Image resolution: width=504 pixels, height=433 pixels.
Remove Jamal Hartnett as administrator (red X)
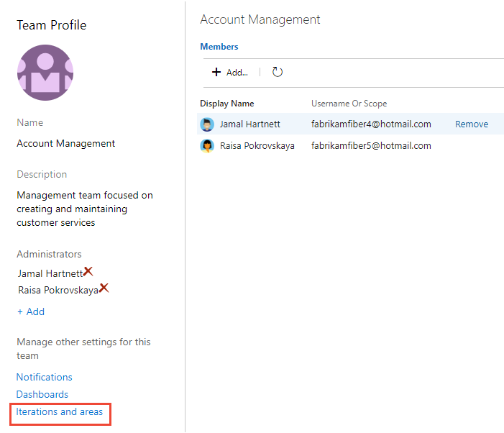[x=88, y=272]
